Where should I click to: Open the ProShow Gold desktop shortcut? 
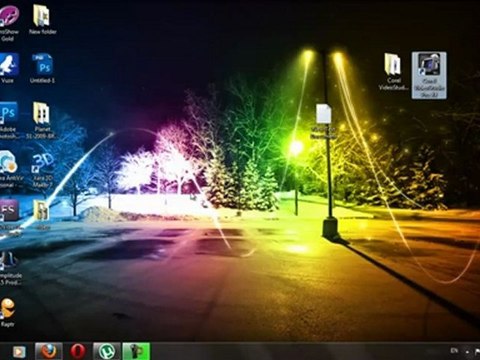[x=8, y=22]
